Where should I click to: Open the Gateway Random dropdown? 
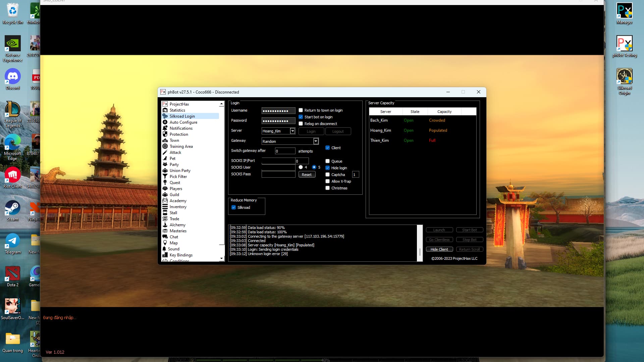(x=316, y=141)
